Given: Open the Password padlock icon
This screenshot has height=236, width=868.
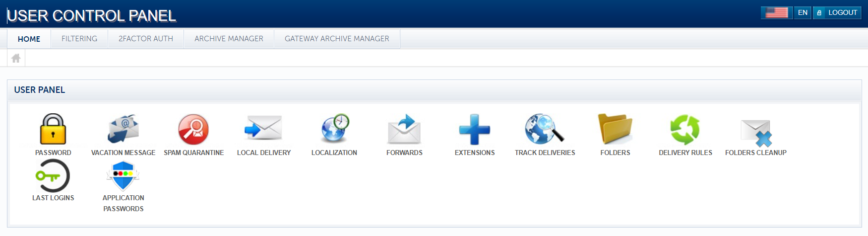Looking at the screenshot, I should tap(53, 129).
